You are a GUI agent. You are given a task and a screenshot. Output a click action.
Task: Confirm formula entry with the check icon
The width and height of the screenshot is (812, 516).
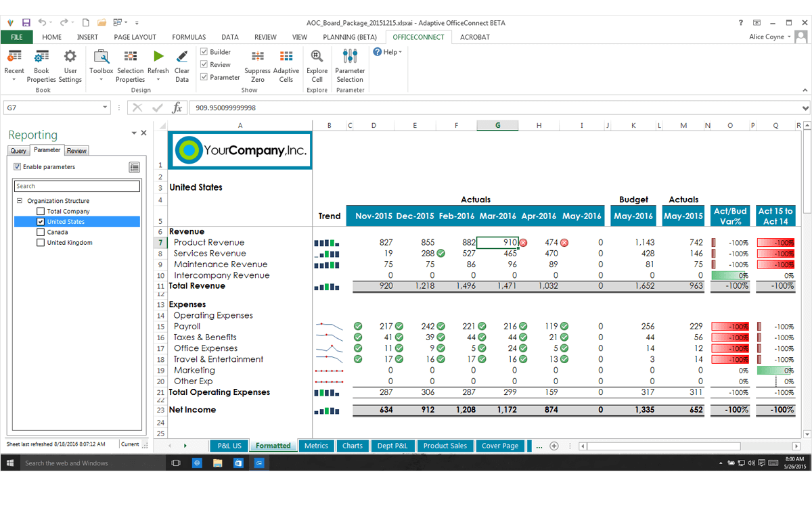click(x=158, y=108)
